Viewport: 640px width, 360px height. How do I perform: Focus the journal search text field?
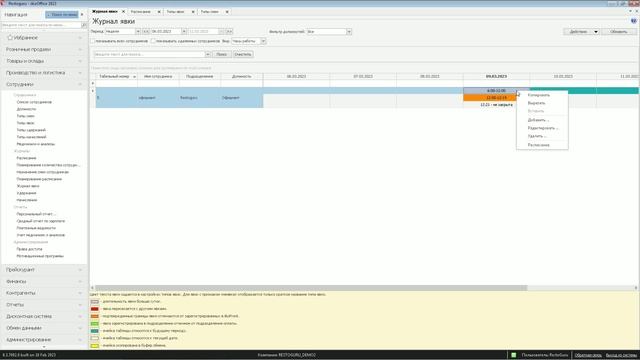point(149,54)
